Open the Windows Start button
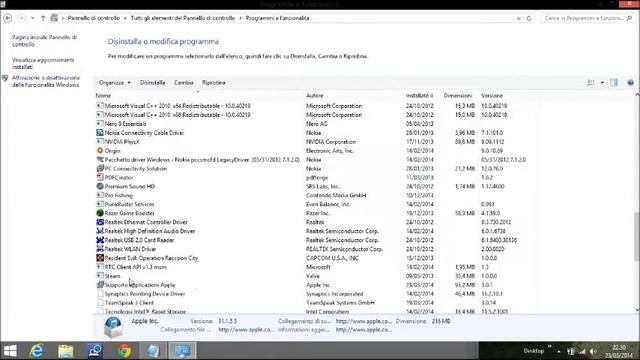This screenshot has height=360, width=640. (x=10, y=351)
